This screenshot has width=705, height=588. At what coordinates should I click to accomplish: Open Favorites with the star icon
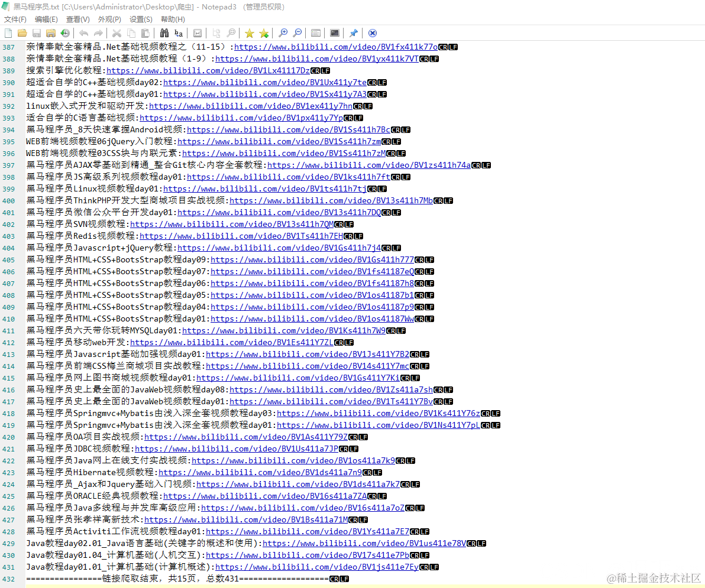pos(250,33)
